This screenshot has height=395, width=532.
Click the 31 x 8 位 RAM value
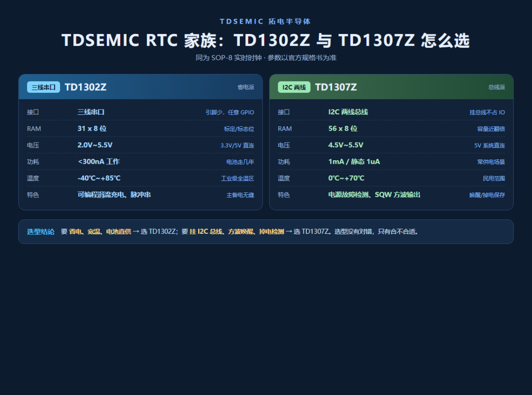(x=92, y=128)
